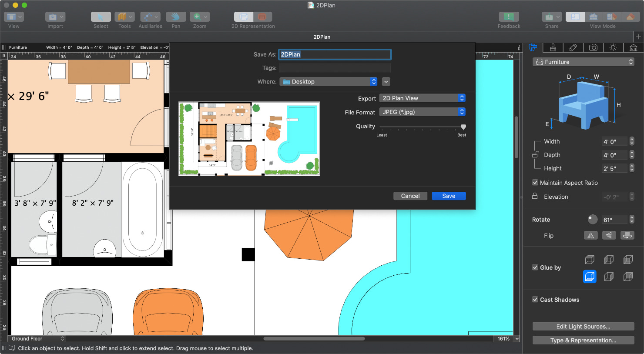Open Edit Light Sources settings
644x354 pixels.
tap(583, 326)
